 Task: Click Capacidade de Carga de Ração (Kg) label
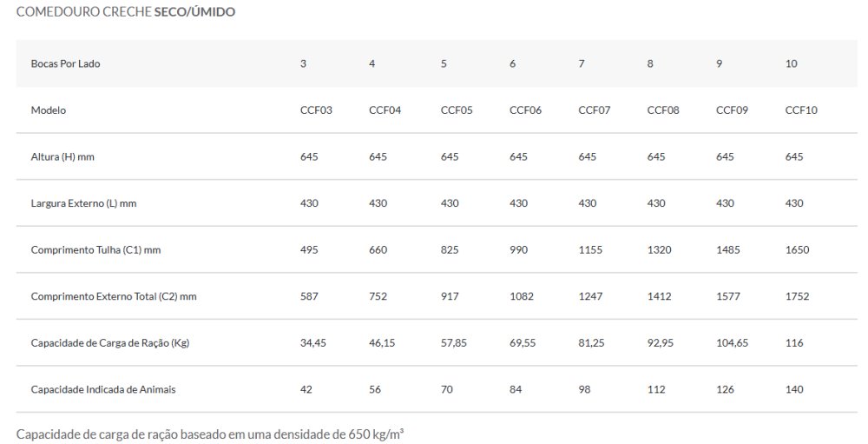(109, 342)
